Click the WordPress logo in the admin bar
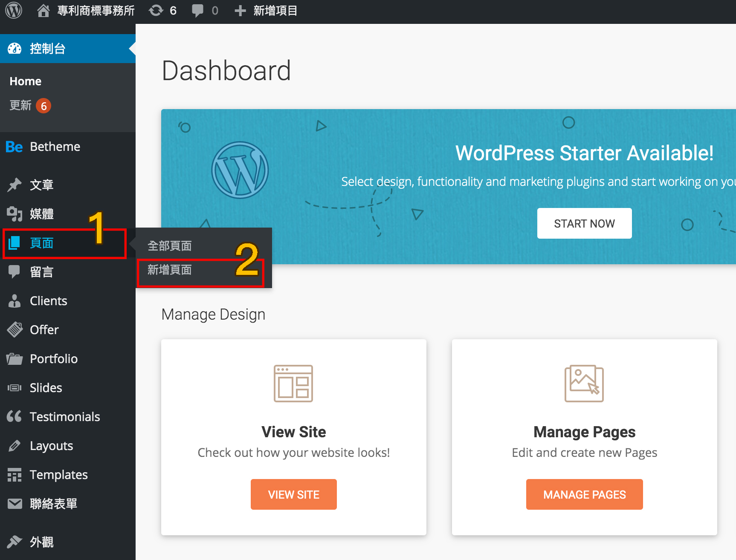The height and width of the screenshot is (560, 736). point(13,11)
